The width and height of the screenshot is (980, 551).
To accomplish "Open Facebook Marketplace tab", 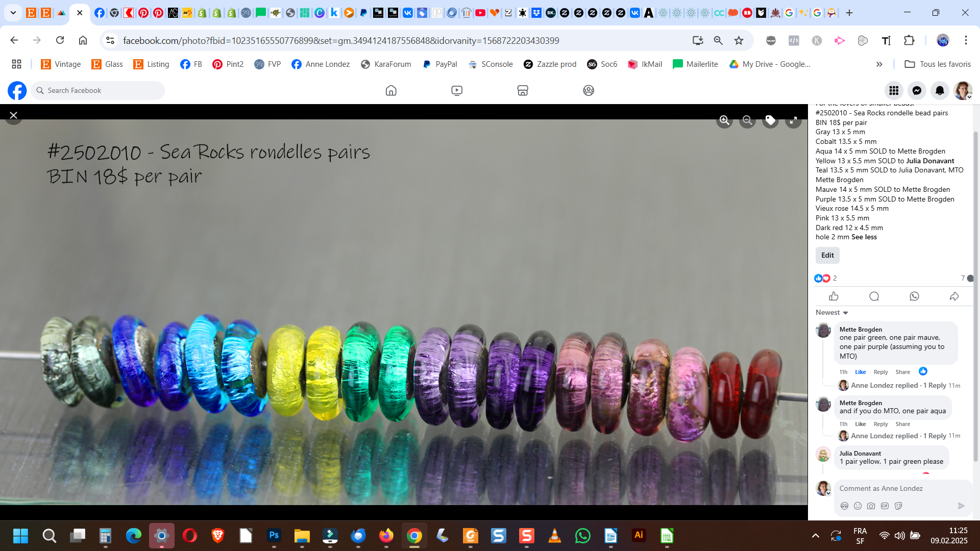I will tap(522, 90).
